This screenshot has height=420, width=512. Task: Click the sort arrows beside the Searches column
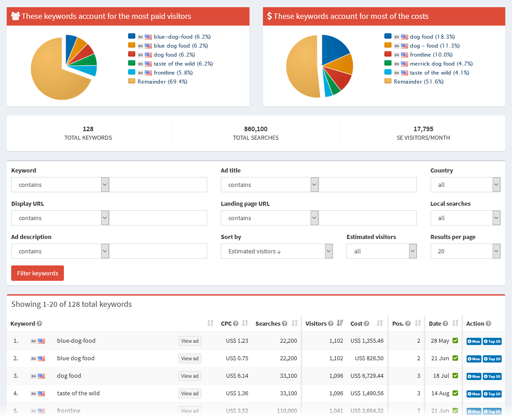click(x=294, y=323)
